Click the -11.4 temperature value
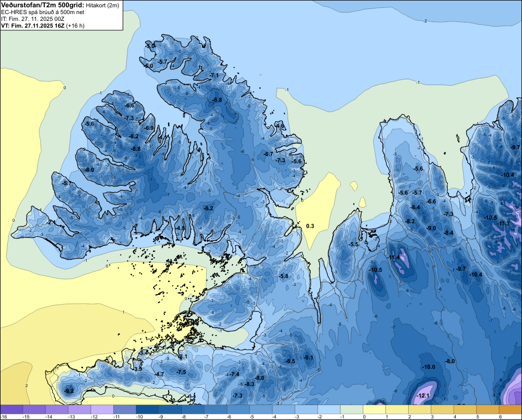This screenshot has height=420, width=522. [394, 257]
